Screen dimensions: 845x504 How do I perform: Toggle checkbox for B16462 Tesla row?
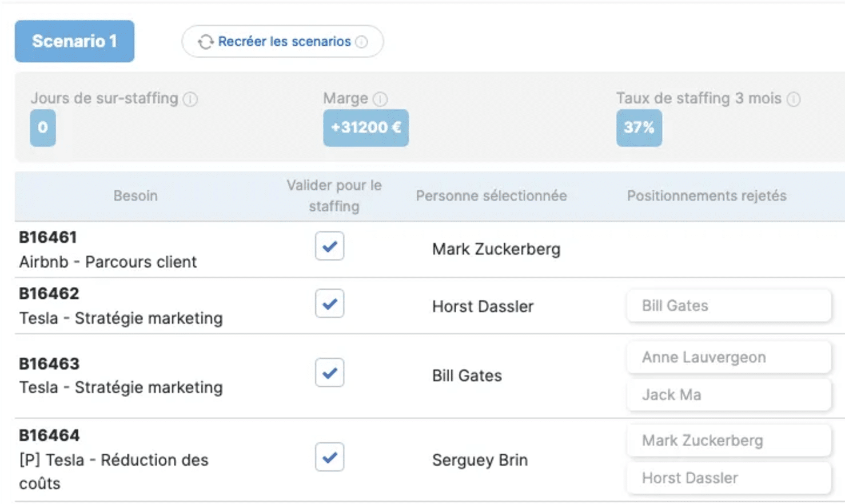coord(329,303)
